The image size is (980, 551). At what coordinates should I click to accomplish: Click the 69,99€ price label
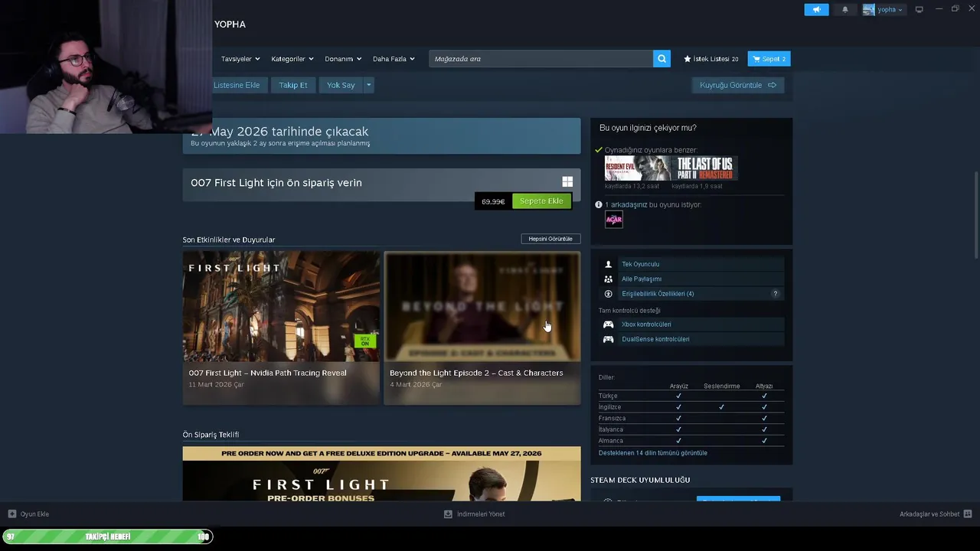(493, 201)
